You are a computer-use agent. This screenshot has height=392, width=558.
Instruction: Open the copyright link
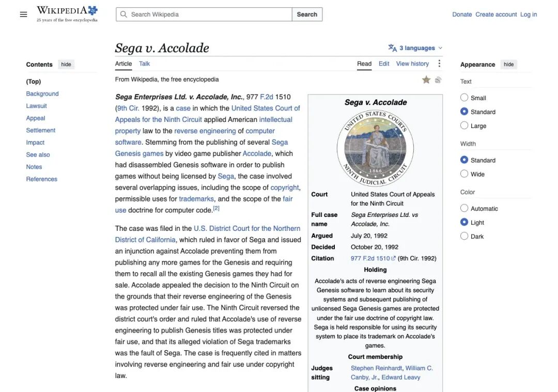coord(285,187)
